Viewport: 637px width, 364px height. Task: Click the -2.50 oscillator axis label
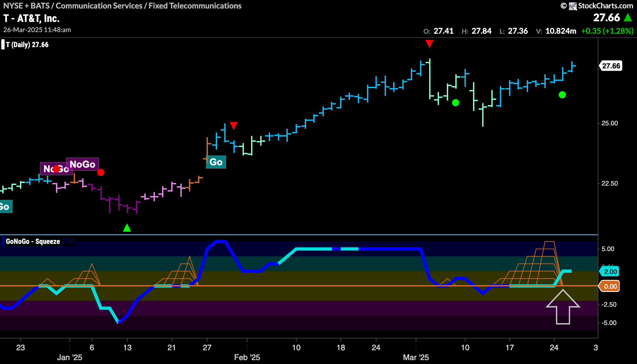pyautogui.click(x=609, y=305)
